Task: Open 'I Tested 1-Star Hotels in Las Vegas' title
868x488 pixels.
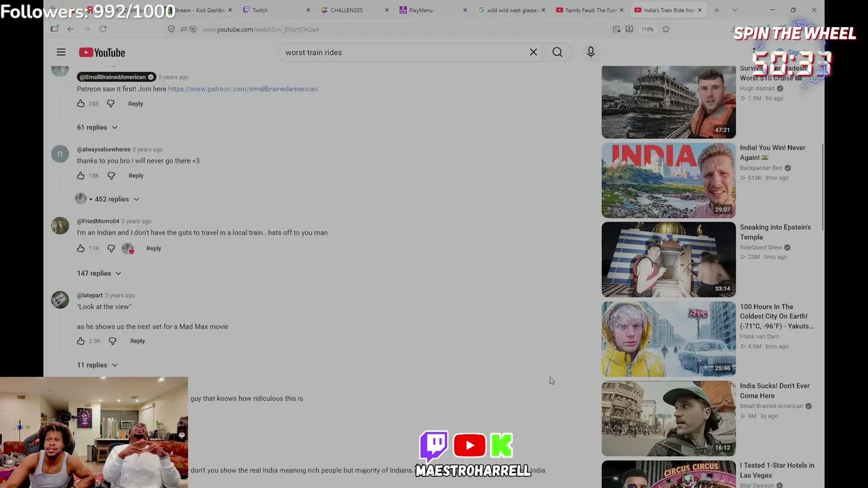Action: pyautogui.click(x=777, y=470)
